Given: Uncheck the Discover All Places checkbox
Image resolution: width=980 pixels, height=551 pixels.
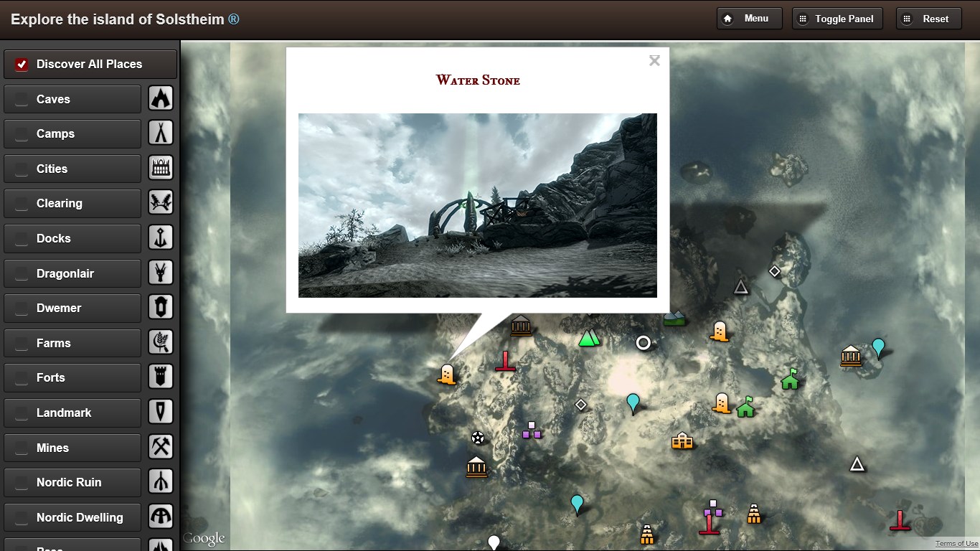Looking at the screenshot, I should point(22,65).
